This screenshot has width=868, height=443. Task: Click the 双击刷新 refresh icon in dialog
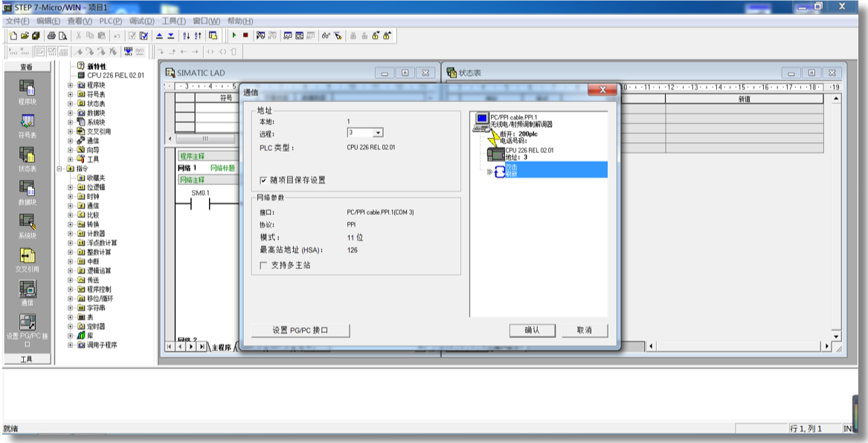click(x=501, y=172)
